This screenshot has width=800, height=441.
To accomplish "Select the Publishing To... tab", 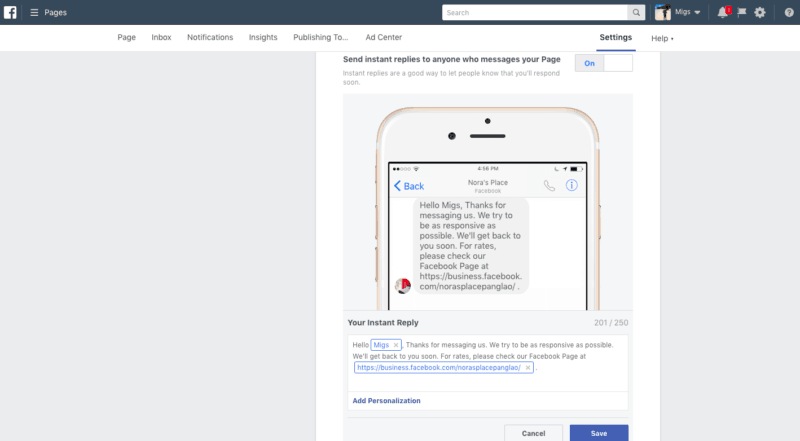I will [x=320, y=37].
